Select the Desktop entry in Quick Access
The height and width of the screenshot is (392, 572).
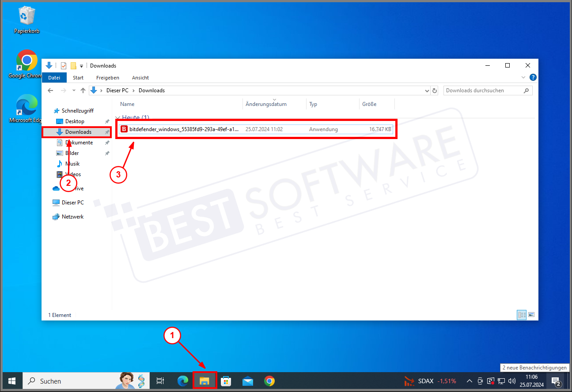pyautogui.click(x=74, y=121)
